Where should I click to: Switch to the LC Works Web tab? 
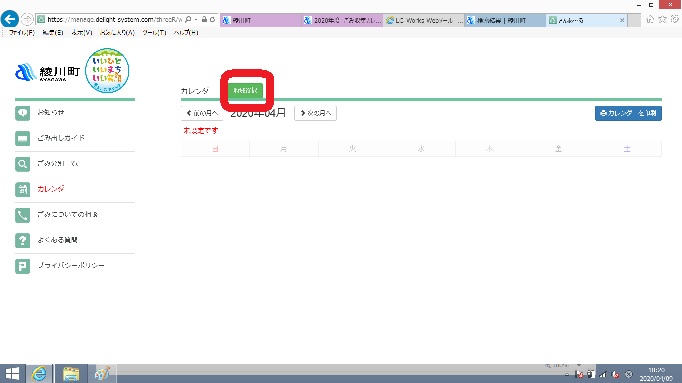[x=424, y=20]
